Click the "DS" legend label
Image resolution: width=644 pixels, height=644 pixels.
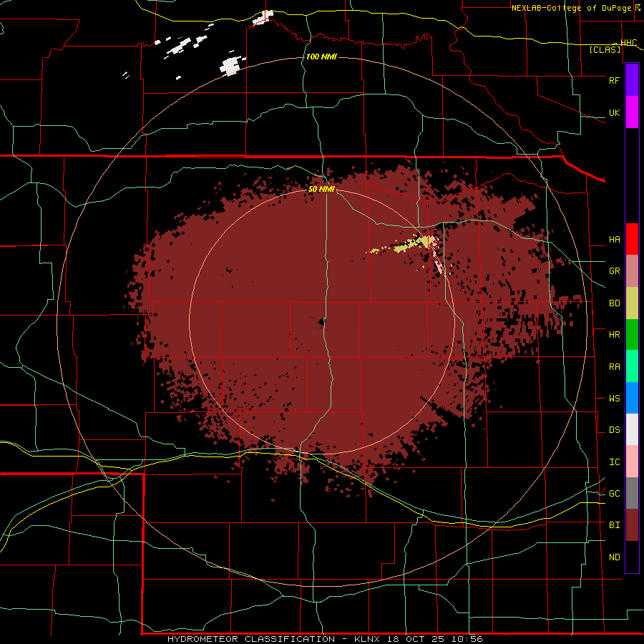point(614,430)
